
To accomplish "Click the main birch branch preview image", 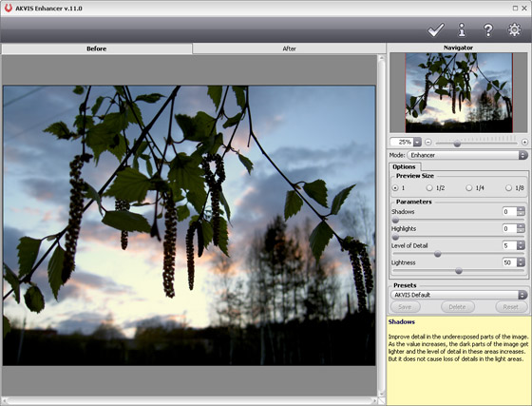I will (189, 225).
